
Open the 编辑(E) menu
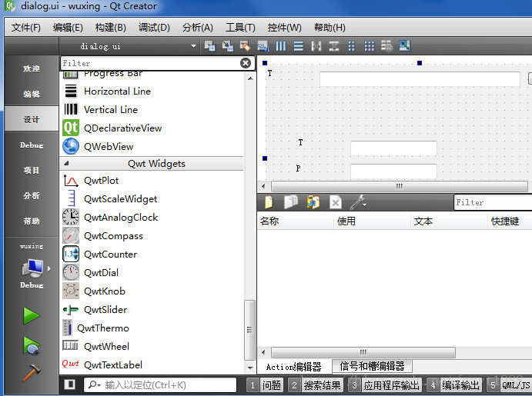tap(68, 28)
